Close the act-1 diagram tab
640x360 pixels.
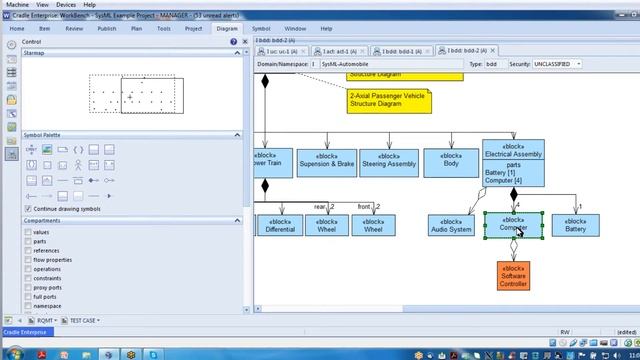tap(362, 51)
